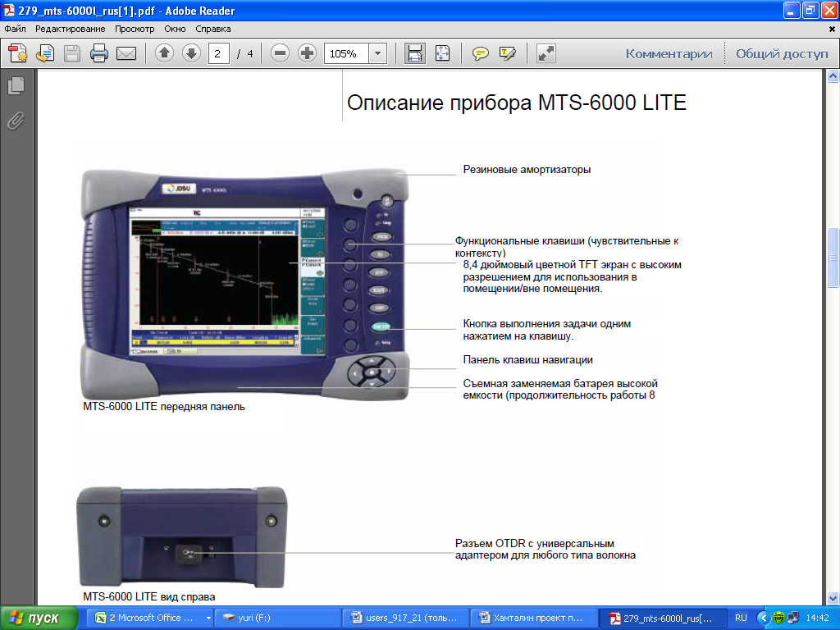Viewport: 840px width, 630px height.
Task: Click the text Панель клавиш навигации
Action: click(x=527, y=360)
